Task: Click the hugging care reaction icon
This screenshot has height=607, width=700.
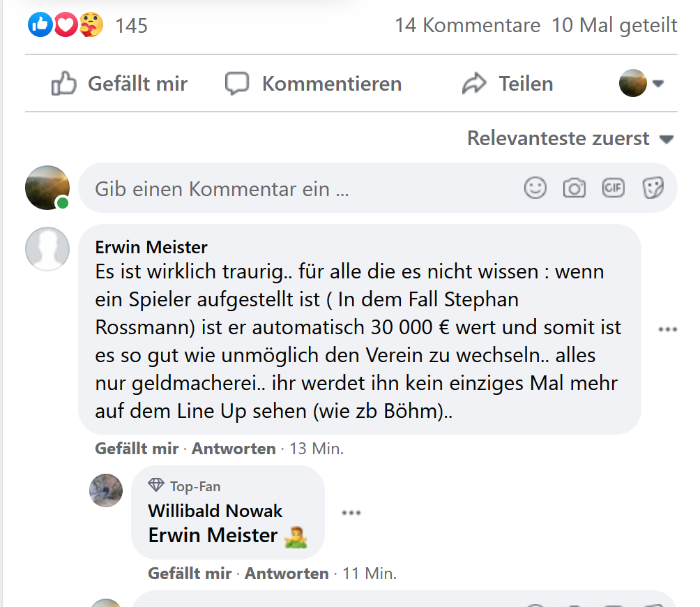Action: 91,26
